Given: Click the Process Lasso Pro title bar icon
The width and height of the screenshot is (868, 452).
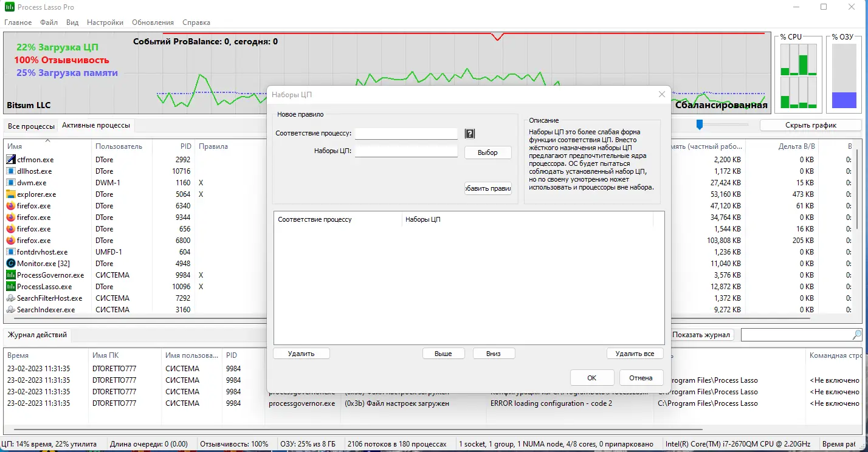Looking at the screenshot, I should [x=10, y=7].
